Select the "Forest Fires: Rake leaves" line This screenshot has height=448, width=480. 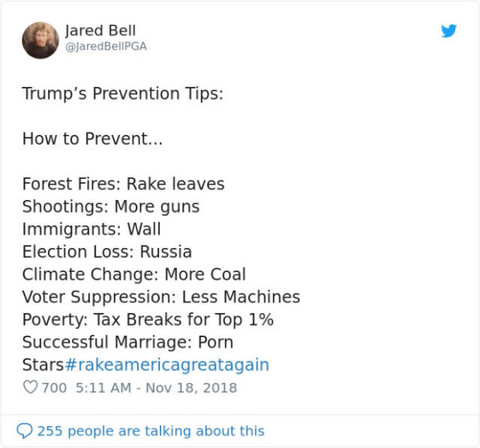click(123, 184)
